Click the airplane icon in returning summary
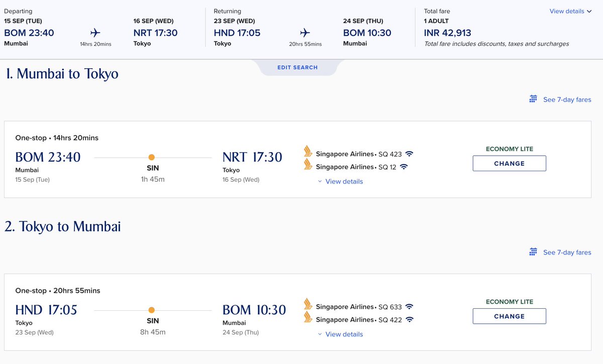Screen dimensions: 603x364 [305, 33]
